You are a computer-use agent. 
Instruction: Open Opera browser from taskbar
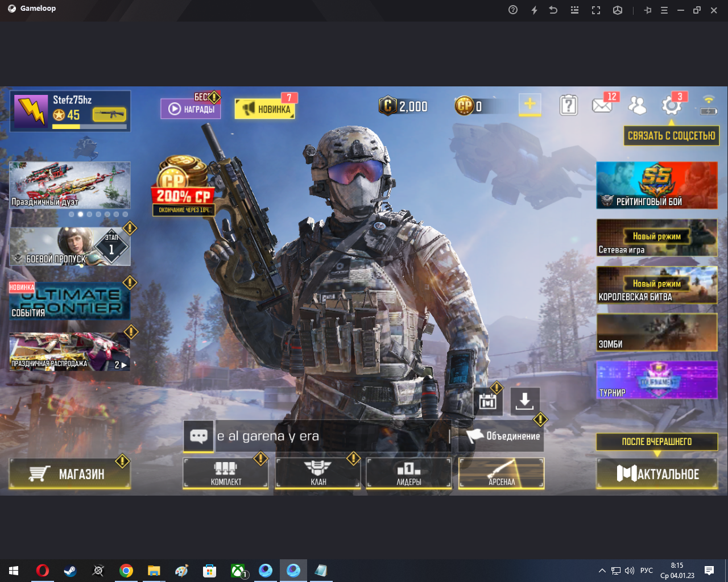43,571
